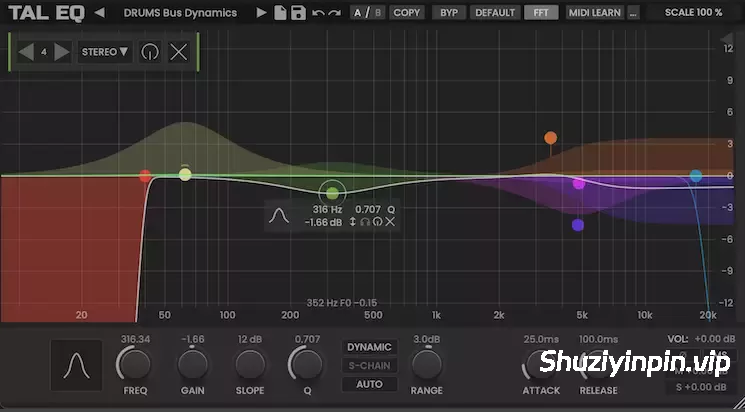
Task: Create a new preset file
Action: 280,13
